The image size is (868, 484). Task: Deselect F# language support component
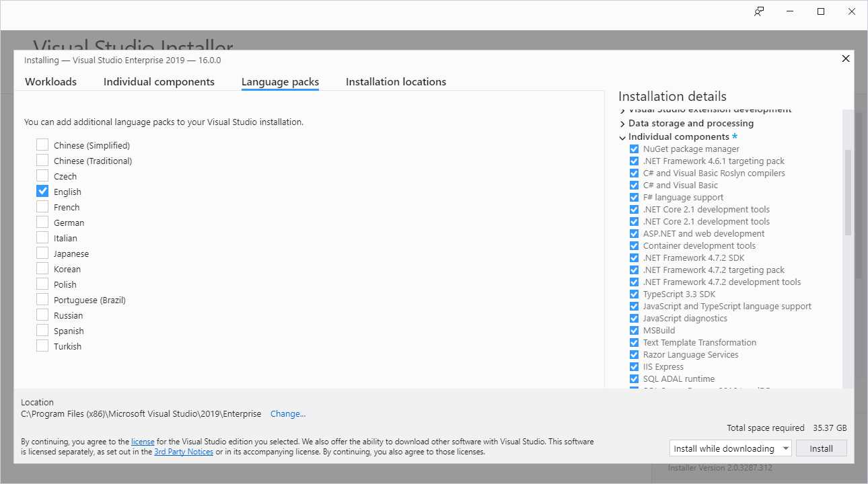point(634,198)
